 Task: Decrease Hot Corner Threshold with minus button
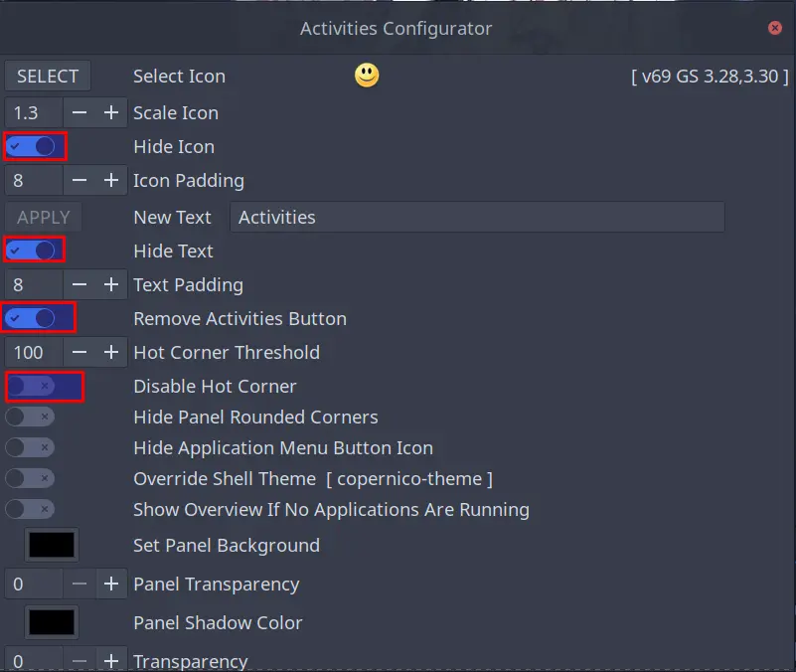(80, 352)
